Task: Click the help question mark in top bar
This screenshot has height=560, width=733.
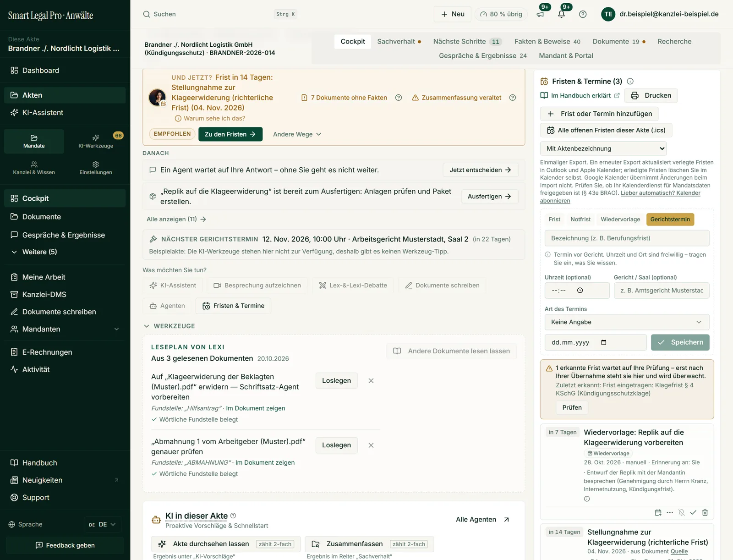Action: pos(583,14)
